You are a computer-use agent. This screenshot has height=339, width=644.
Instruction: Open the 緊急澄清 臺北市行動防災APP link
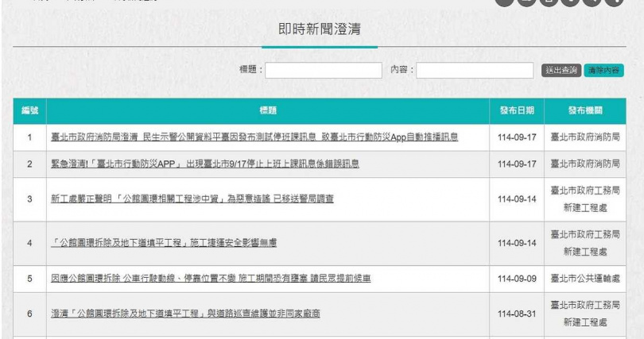click(204, 164)
